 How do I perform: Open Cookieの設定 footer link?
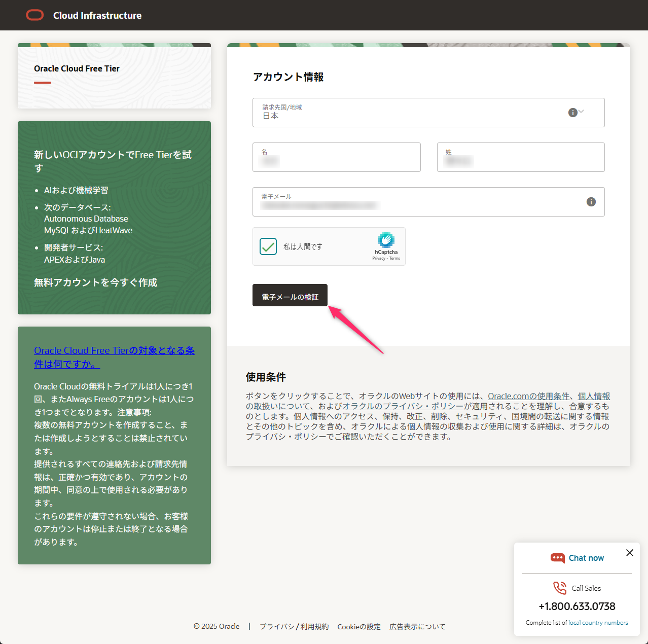click(359, 627)
